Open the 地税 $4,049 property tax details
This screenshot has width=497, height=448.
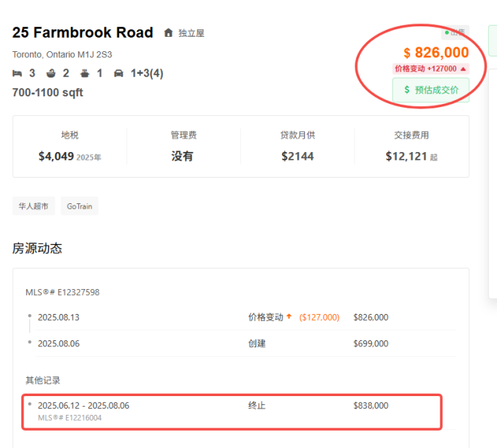(69, 147)
